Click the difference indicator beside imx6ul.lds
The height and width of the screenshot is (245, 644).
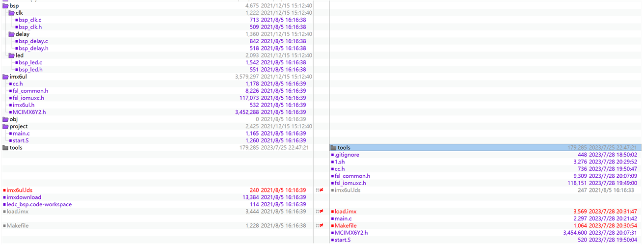tap(322, 190)
